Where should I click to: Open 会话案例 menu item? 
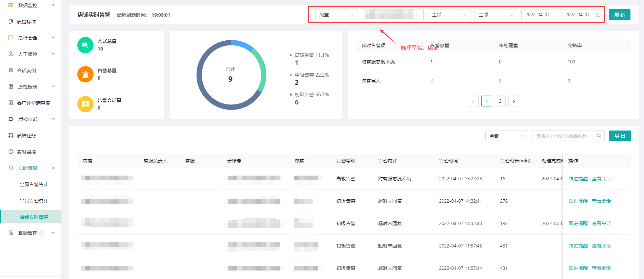(x=26, y=71)
